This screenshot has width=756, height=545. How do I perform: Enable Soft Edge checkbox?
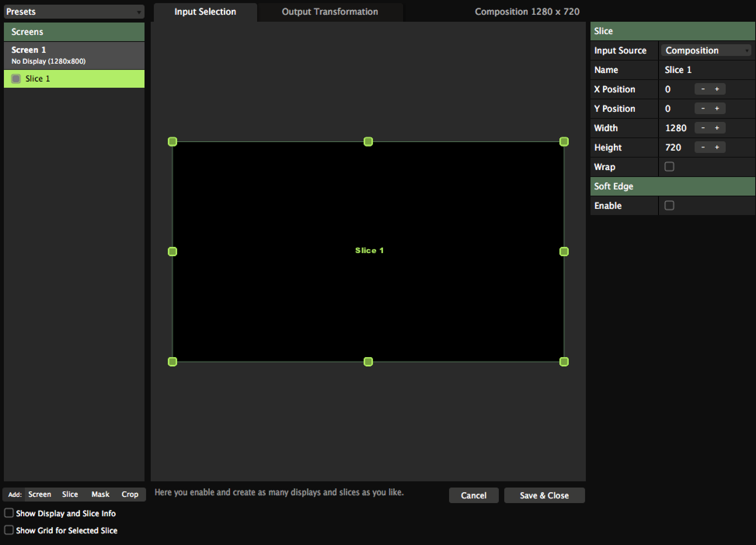coord(669,206)
